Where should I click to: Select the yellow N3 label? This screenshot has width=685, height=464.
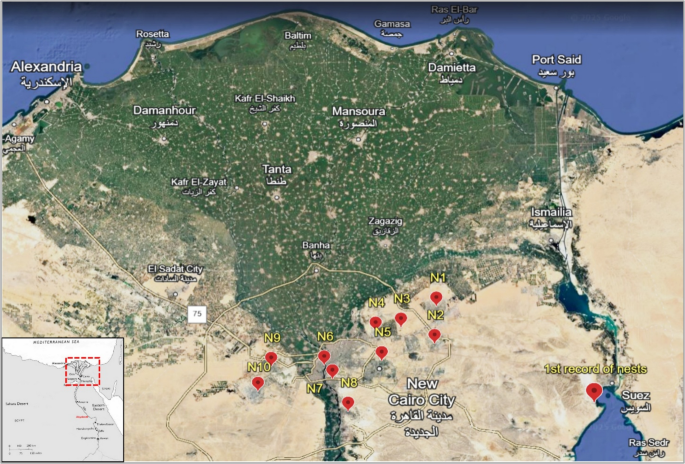402,299
